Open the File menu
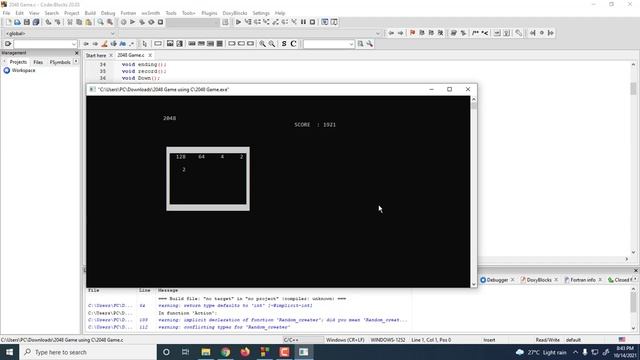Screen dimensions: 640x360 6,13
